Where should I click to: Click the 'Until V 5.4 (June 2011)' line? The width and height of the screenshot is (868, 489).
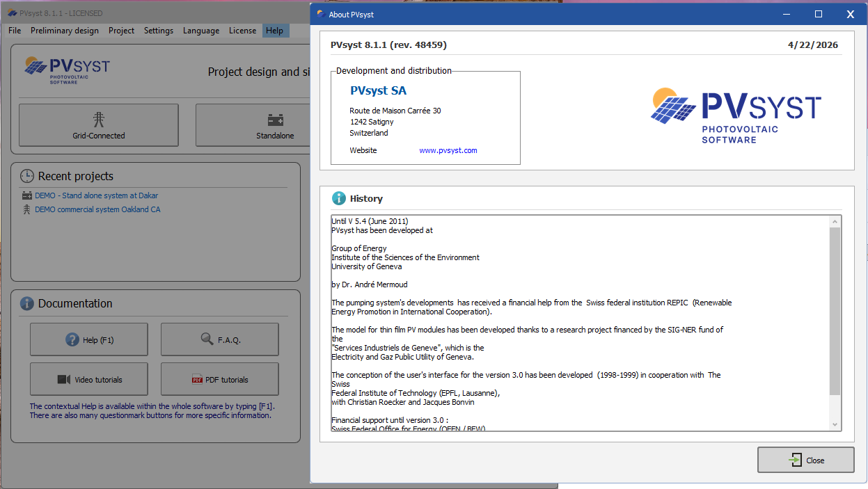tap(370, 221)
